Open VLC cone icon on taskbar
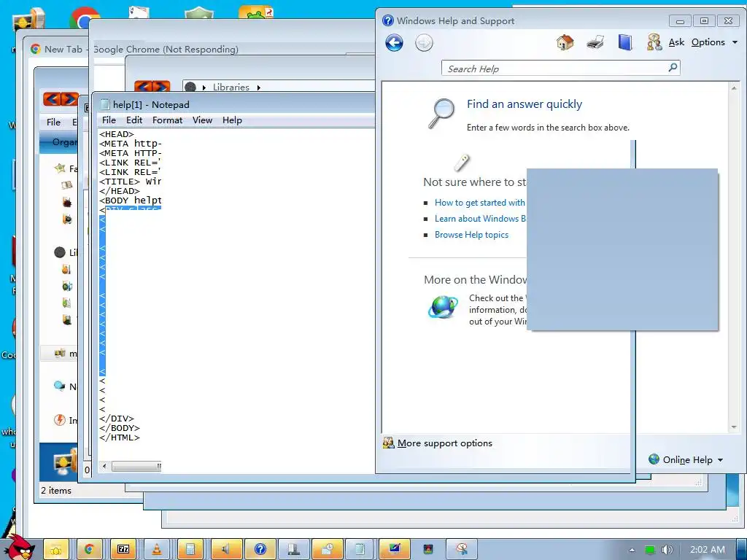 click(x=156, y=550)
